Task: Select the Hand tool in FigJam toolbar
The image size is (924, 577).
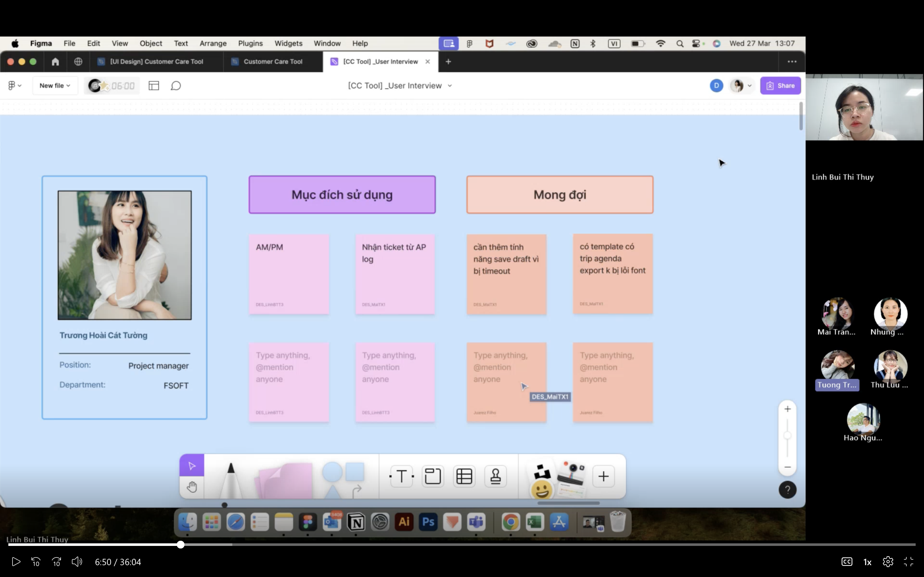Action: (192, 487)
